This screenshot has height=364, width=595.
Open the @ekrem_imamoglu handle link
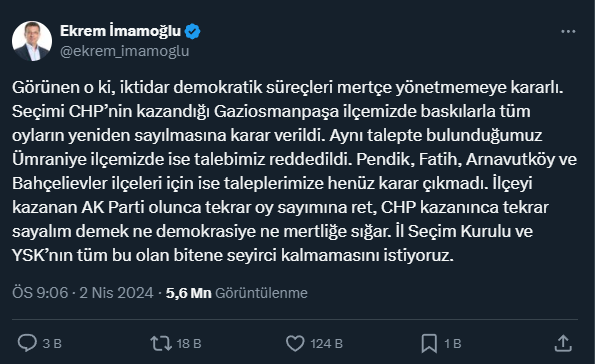124,51
